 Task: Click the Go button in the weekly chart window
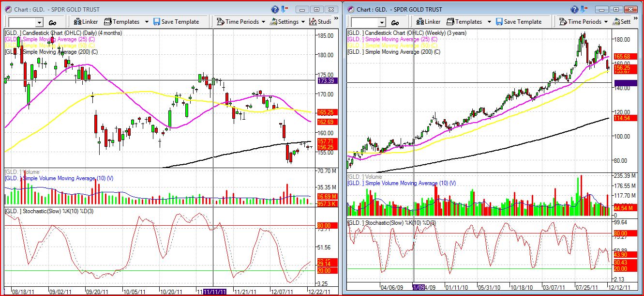395,22
